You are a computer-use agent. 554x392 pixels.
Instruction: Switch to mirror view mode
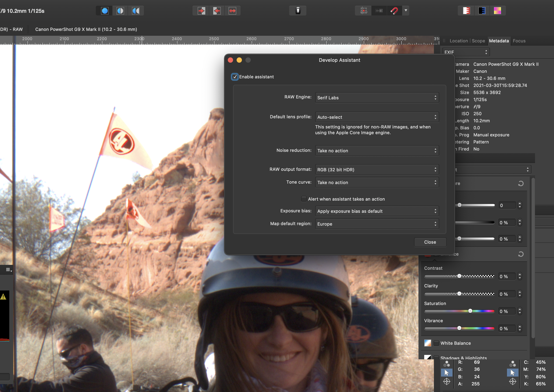[x=136, y=11]
